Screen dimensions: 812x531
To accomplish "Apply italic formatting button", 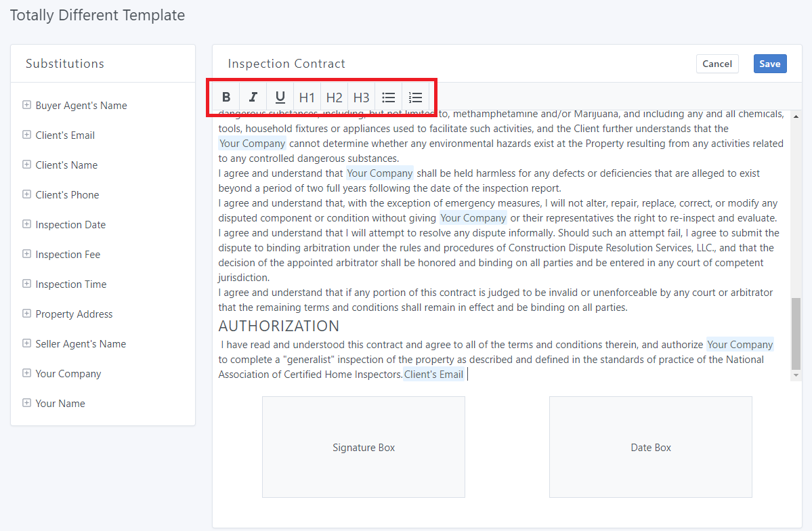I will (x=253, y=97).
